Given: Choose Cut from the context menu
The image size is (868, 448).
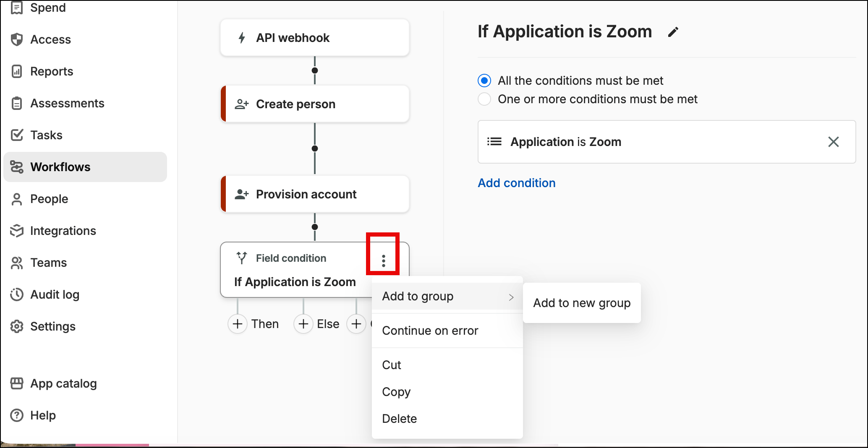Looking at the screenshot, I should (447, 365).
